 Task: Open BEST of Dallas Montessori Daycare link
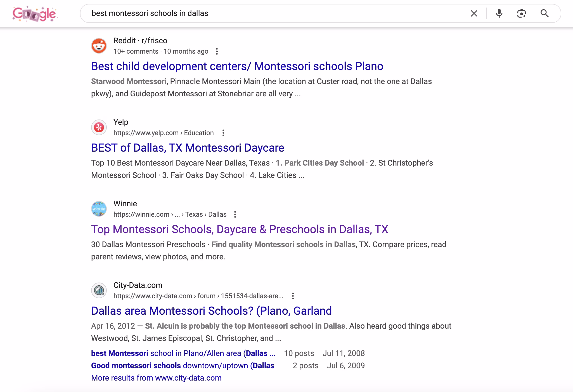pos(188,148)
